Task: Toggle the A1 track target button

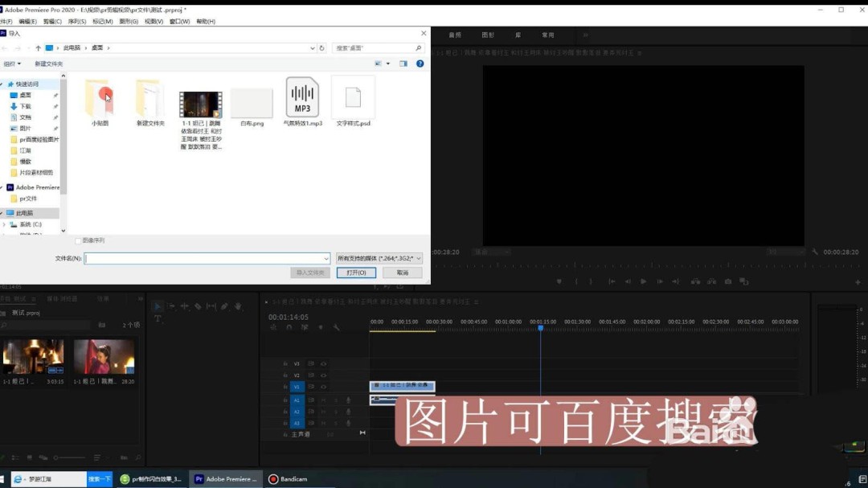Action: [297, 400]
